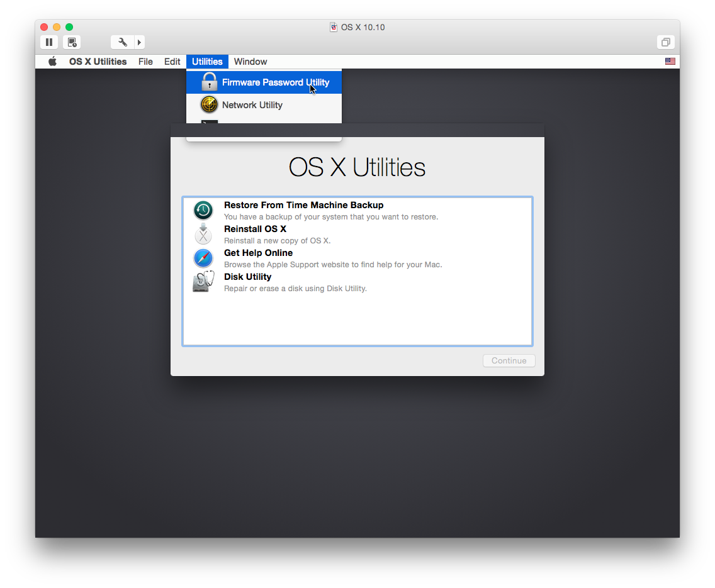Click the Firmware Password lock icon
The width and height of the screenshot is (715, 588).
pos(210,82)
